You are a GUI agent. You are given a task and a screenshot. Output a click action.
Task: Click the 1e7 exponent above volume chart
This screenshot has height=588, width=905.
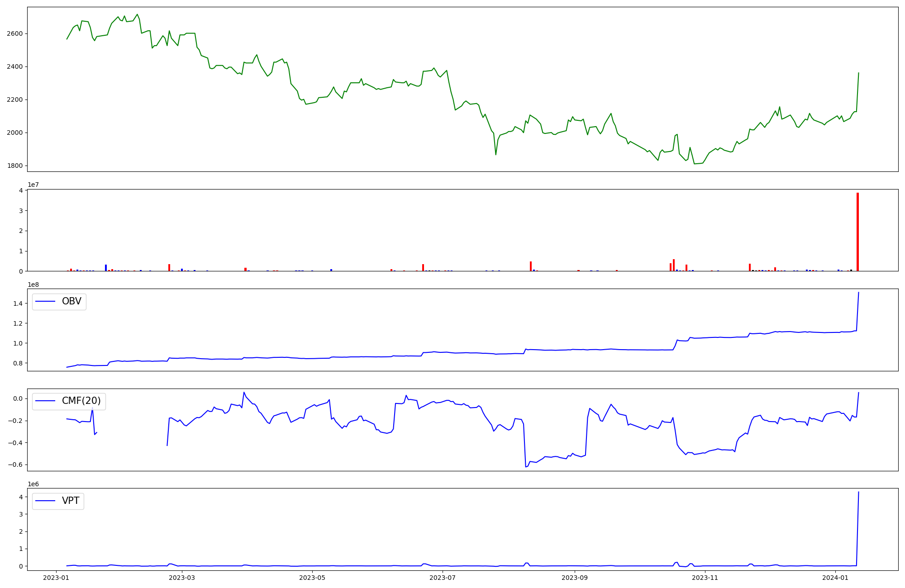click(x=33, y=185)
